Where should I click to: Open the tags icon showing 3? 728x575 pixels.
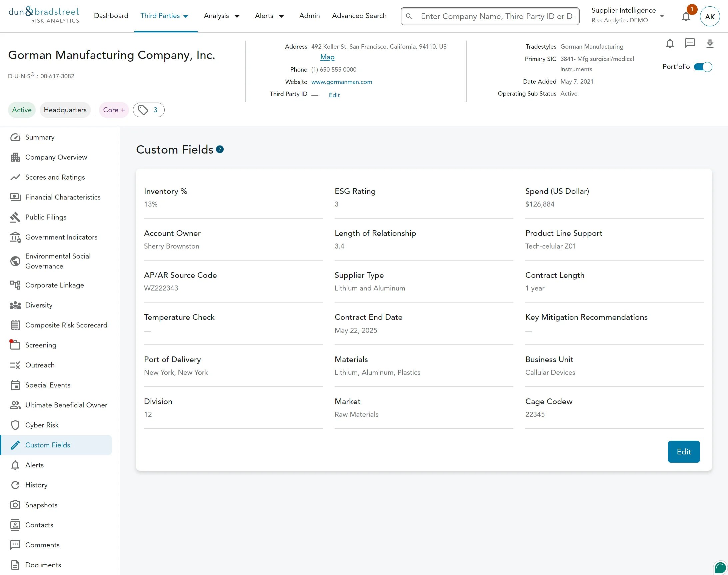(149, 110)
